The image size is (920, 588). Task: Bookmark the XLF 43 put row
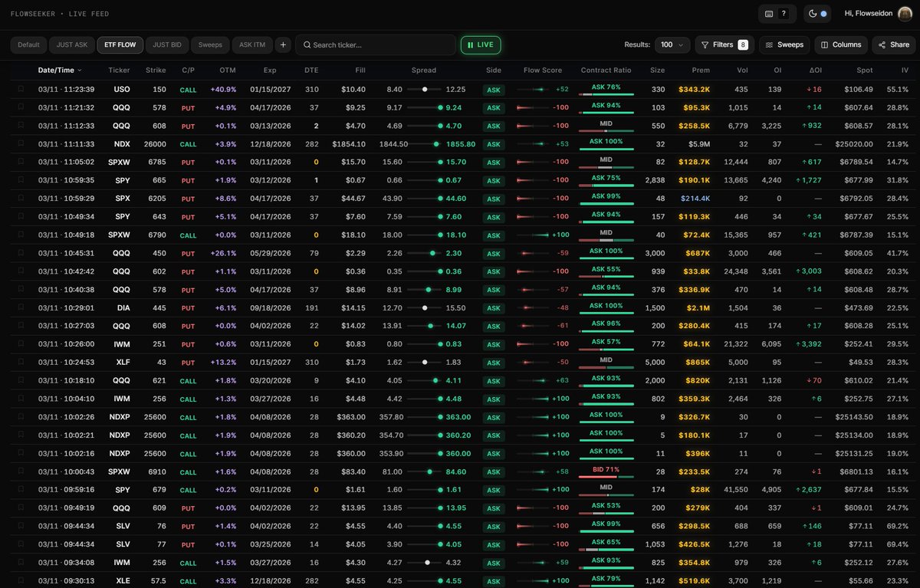(x=21, y=362)
